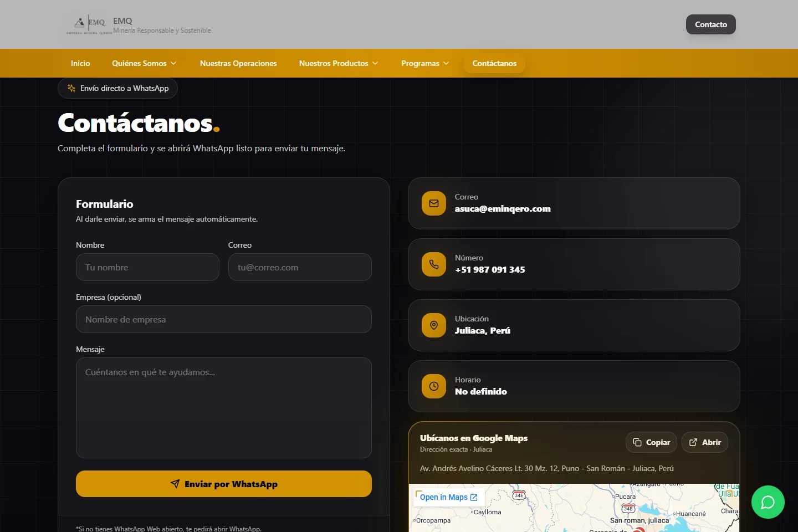Click Enviar por WhatsApp button
798x532 pixels.
(x=224, y=484)
